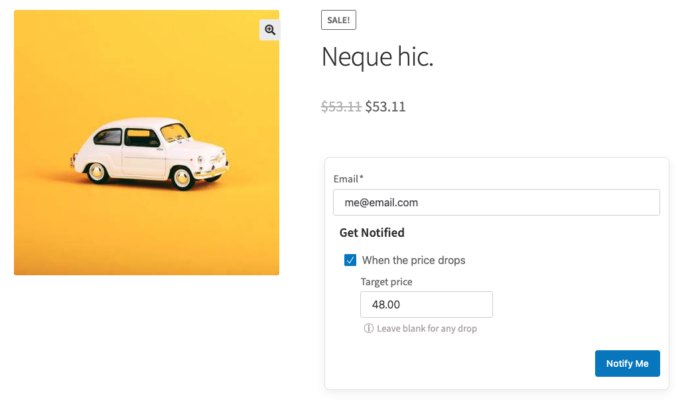Click the Get Notified heading
688x400 pixels.
pyautogui.click(x=372, y=232)
